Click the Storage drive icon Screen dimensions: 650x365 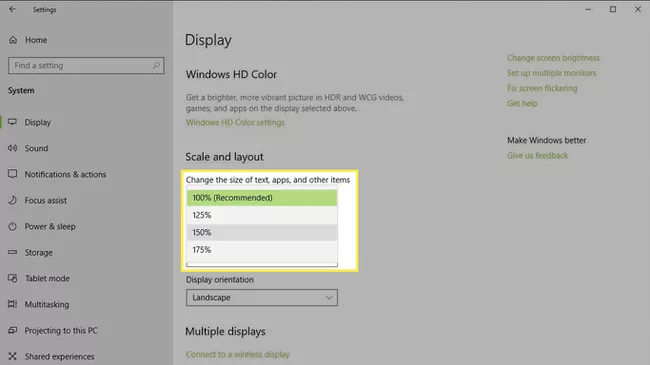pyautogui.click(x=12, y=252)
